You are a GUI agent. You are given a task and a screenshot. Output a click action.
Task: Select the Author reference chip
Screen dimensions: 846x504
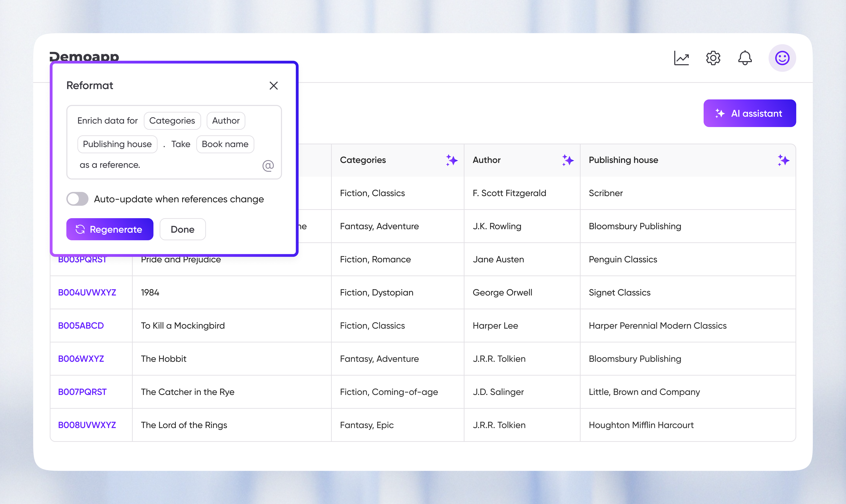pyautogui.click(x=226, y=121)
